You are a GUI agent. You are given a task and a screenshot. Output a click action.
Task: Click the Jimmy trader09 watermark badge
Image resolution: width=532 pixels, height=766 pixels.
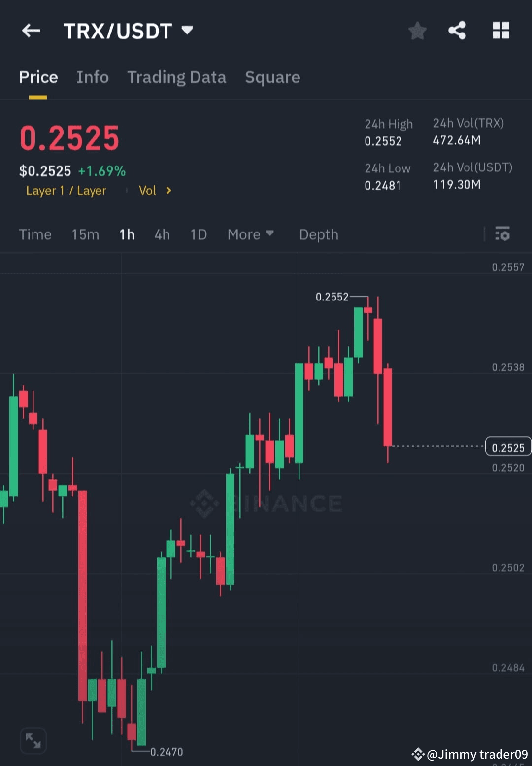tap(468, 754)
